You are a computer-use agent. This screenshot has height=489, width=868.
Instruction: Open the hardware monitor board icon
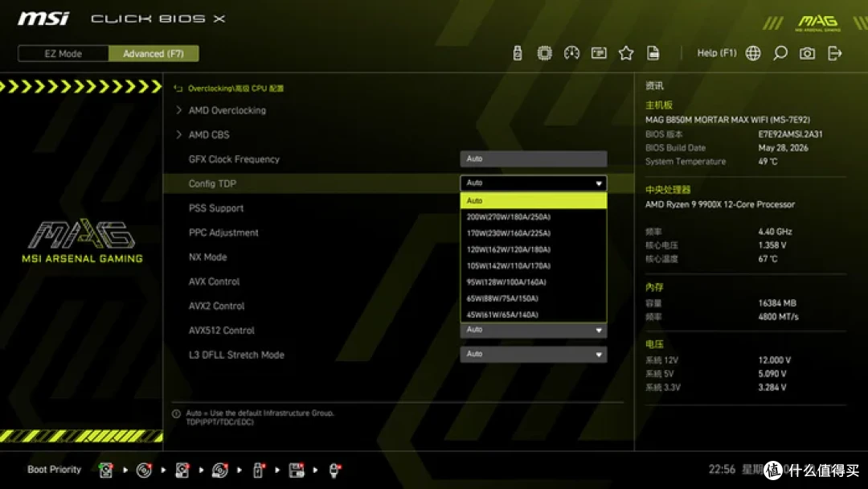click(x=599, y=53)
